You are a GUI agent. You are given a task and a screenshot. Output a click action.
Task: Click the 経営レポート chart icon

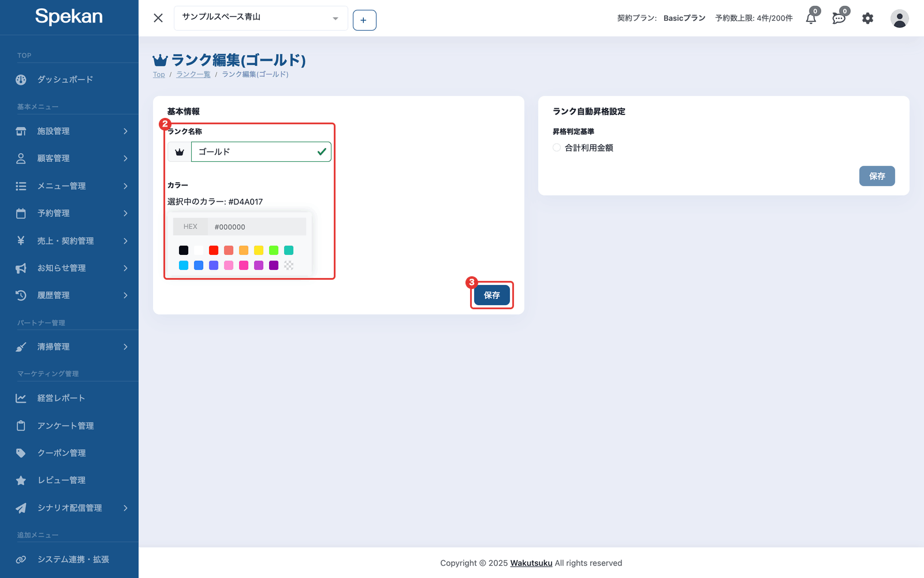(x=21, y=398)
